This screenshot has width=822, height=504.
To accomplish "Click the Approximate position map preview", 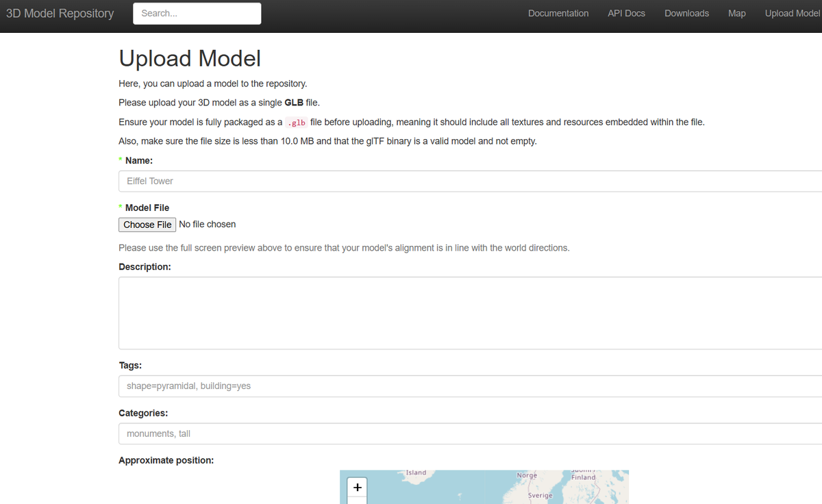I will [484, 487].
